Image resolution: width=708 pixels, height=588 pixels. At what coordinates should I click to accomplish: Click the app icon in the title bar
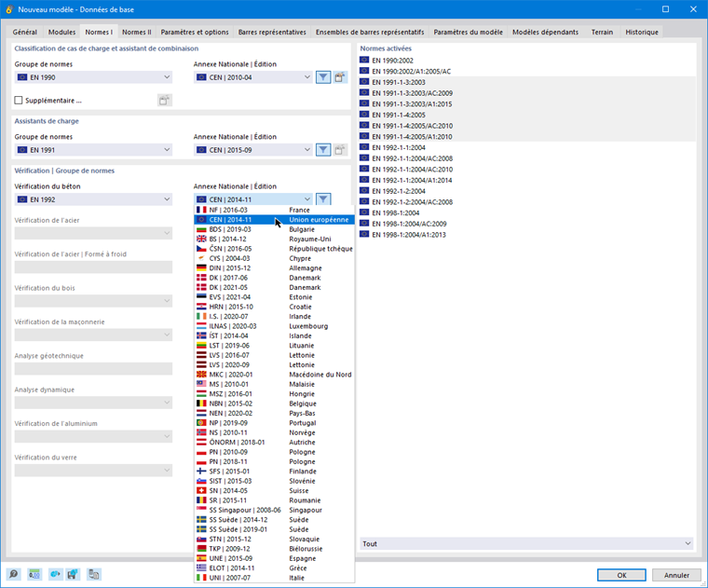pyautogui.click(x=9, y=9)
